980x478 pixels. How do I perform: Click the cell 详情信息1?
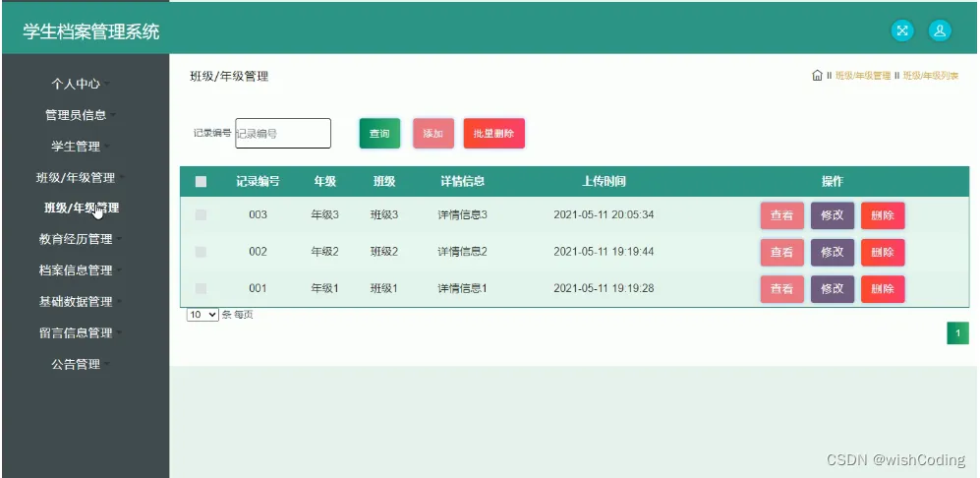(x=463, y=288)
